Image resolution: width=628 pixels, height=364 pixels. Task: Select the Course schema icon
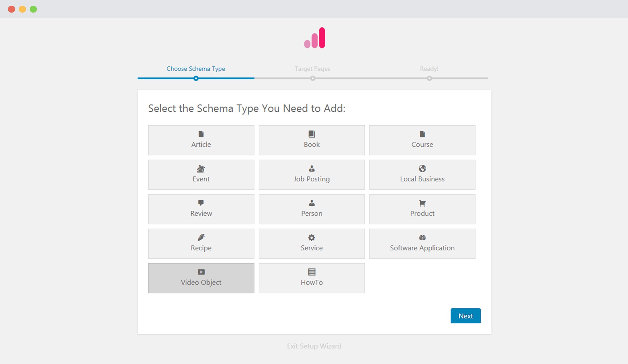point(422,134)
